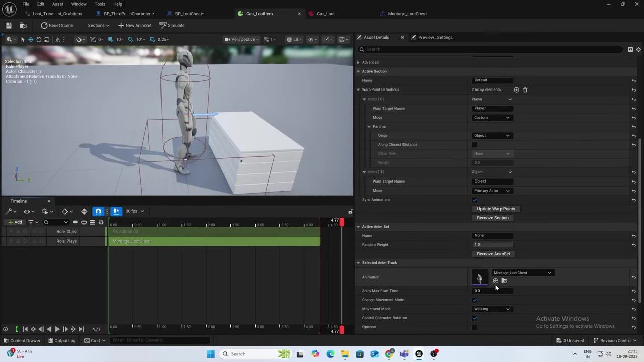This screenshot has width=644, height=362.
Task: Play the timeline in reverse
Action: click(x=49, y=329)
